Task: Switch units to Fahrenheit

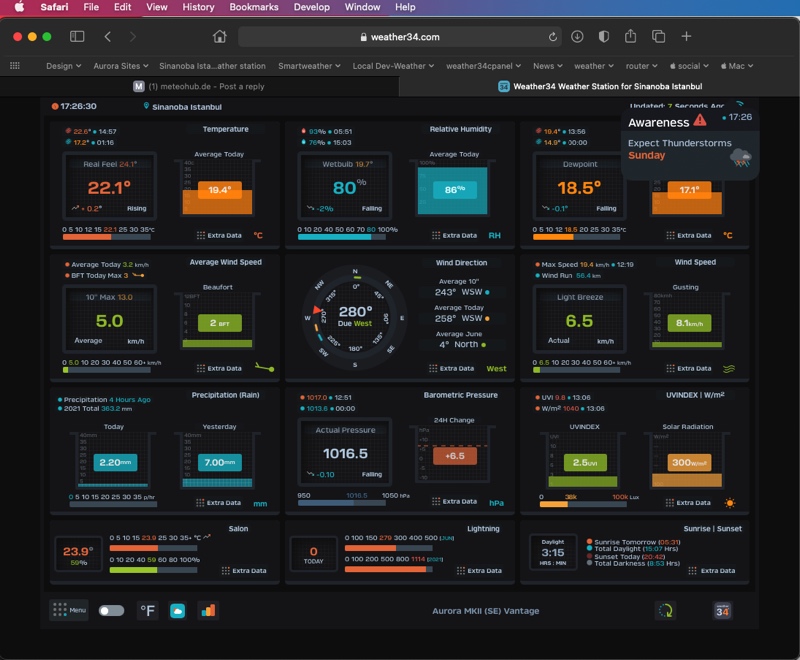Action: [x=147, y=611]
